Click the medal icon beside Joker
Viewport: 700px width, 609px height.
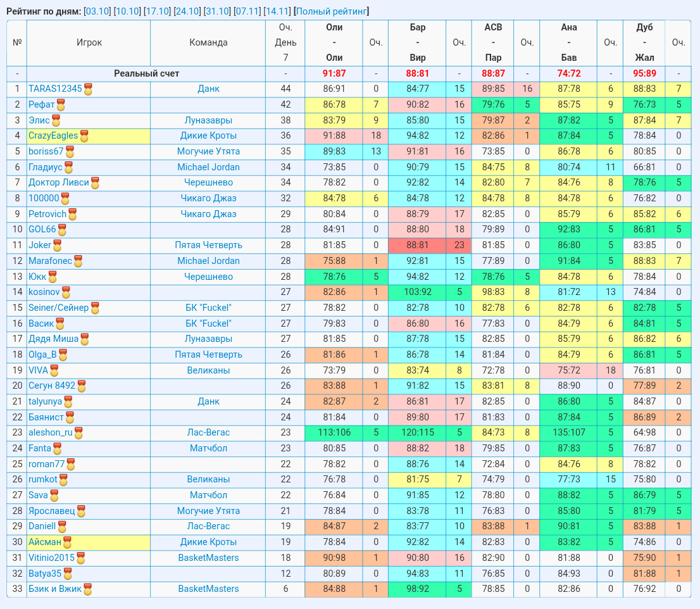[x=57, y=246]
